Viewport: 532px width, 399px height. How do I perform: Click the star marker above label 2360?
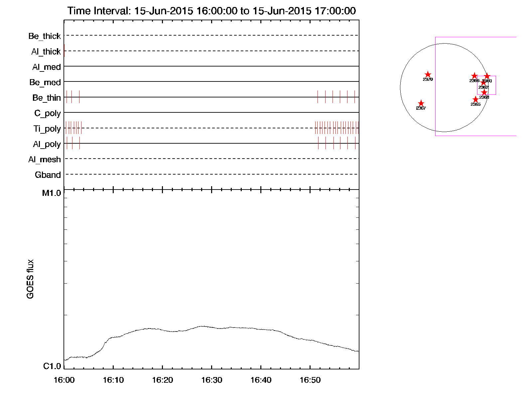click(487, 76)
